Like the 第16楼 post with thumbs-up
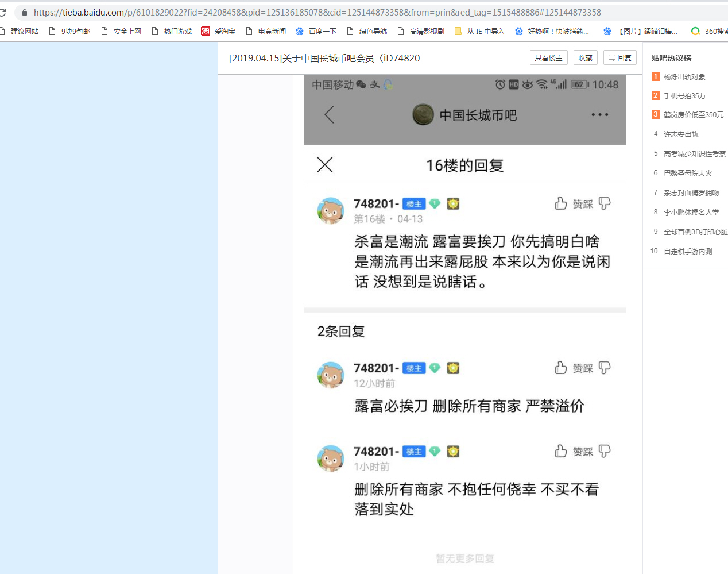The width and height of the screenshot is (728, 574). [561, 203]
